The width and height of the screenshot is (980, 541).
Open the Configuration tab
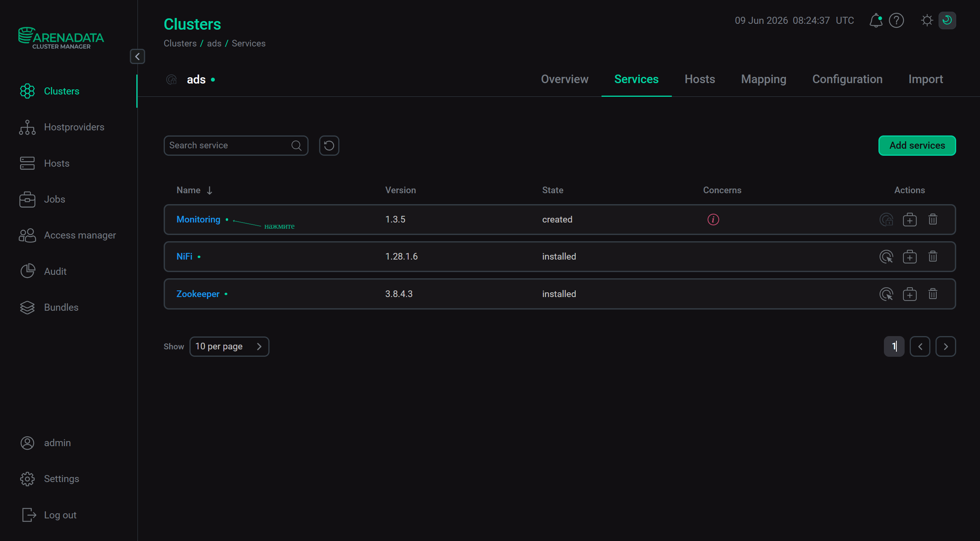(x=847, y=79)
